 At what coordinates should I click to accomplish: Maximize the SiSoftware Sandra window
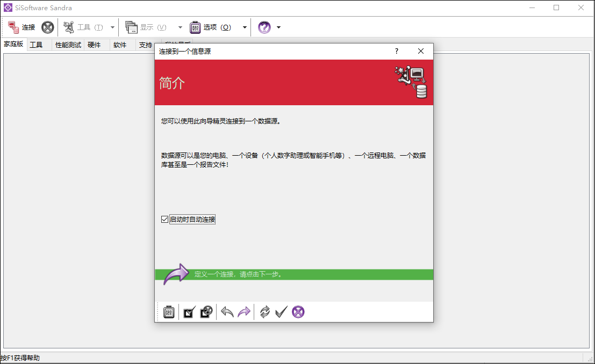(556, 8)
